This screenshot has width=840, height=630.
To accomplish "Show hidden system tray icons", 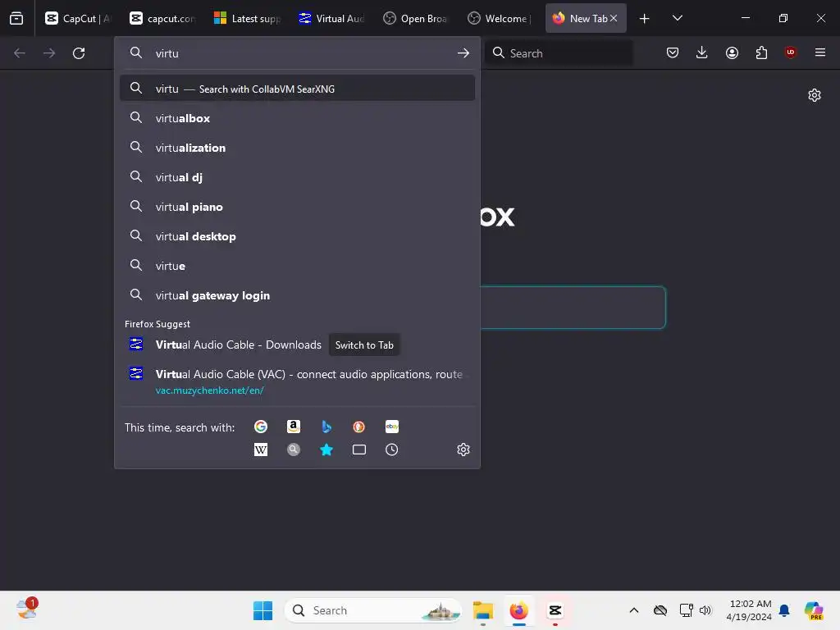I will click(x=634, y=610).
